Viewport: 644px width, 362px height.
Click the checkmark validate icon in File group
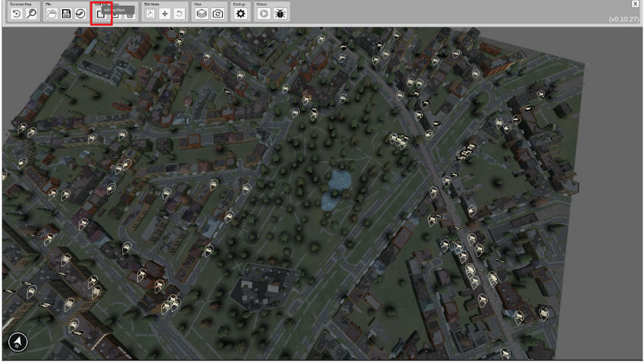80,14
